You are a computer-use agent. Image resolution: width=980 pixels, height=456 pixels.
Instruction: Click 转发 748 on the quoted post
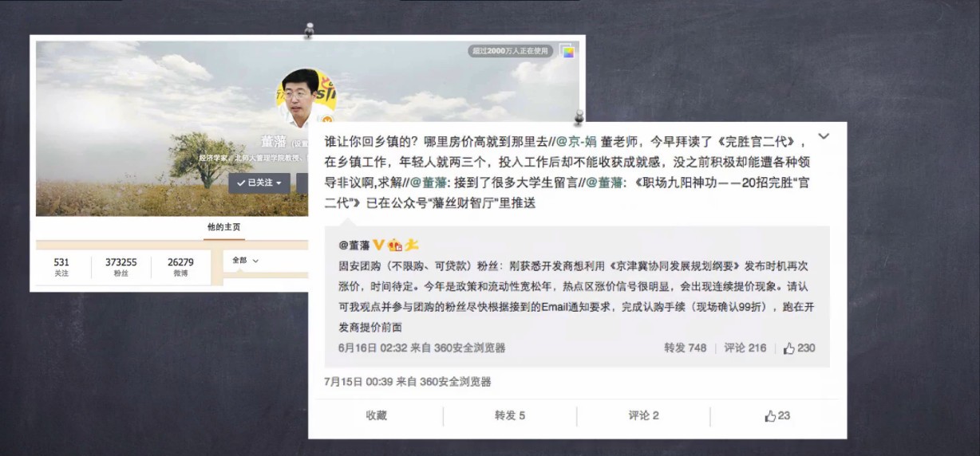[685, 348]
